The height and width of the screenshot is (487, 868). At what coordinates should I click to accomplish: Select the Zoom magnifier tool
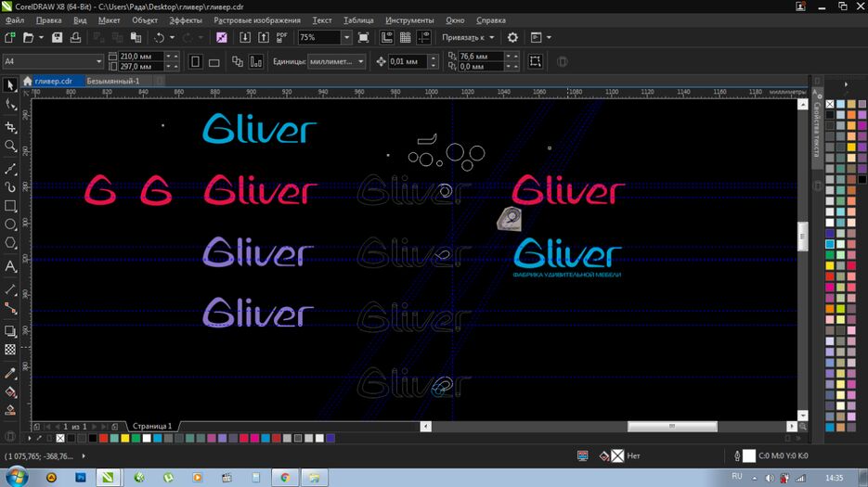[x=10, y=146]
